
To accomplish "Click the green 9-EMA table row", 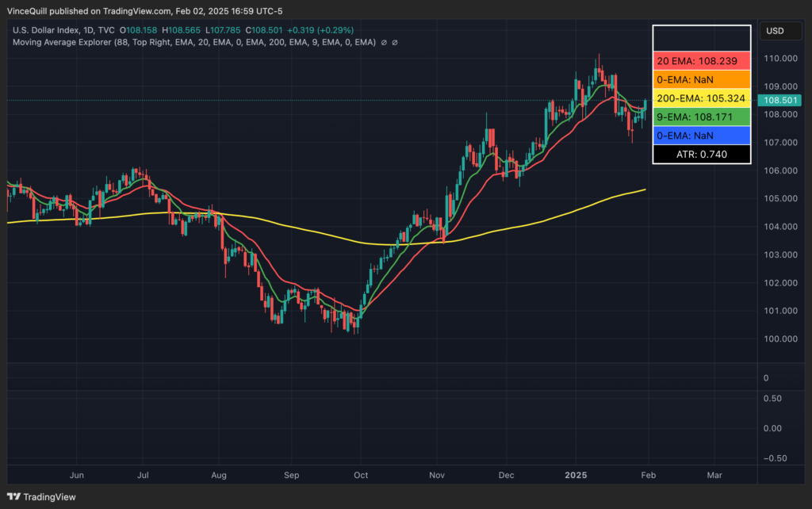I will [x=701, y=117].
